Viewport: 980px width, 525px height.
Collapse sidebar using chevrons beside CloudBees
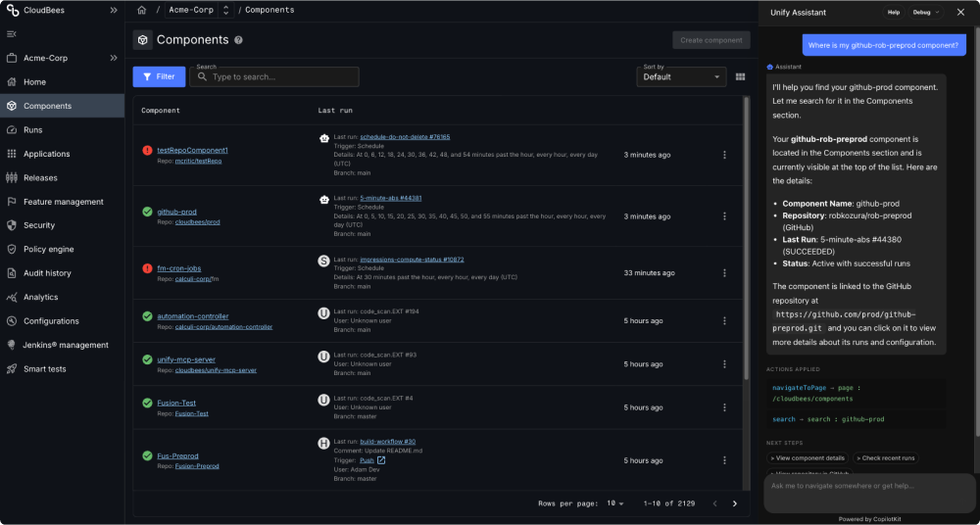(x=113, y=10)
